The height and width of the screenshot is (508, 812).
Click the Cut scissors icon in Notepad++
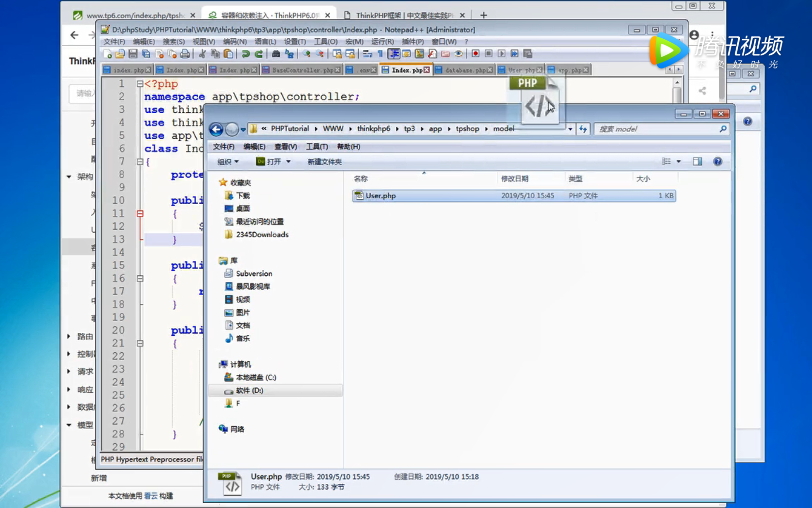tap(202, 54)
